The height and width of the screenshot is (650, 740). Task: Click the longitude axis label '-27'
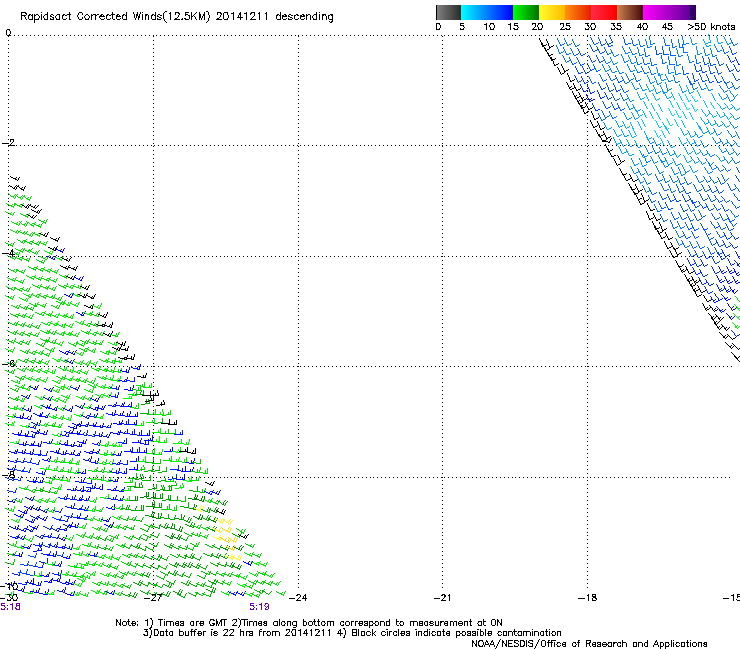click(x=153, y=598)
